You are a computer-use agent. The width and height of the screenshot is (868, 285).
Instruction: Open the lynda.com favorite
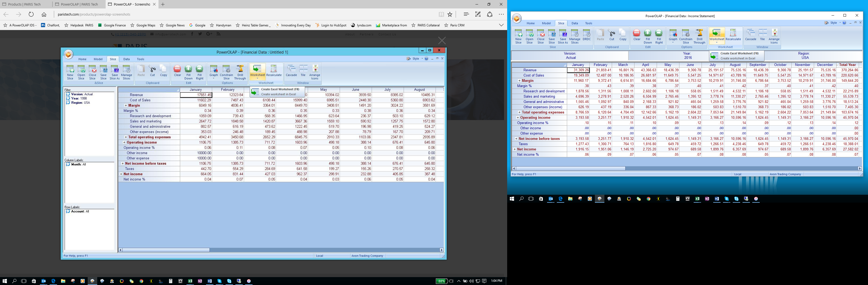(x=361, y=25)
